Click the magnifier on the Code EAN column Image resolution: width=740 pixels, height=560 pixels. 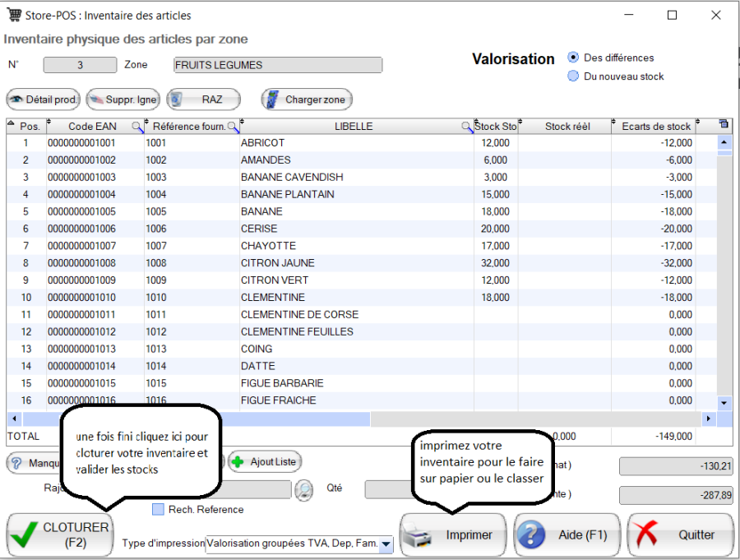click(x=136, y=125)
